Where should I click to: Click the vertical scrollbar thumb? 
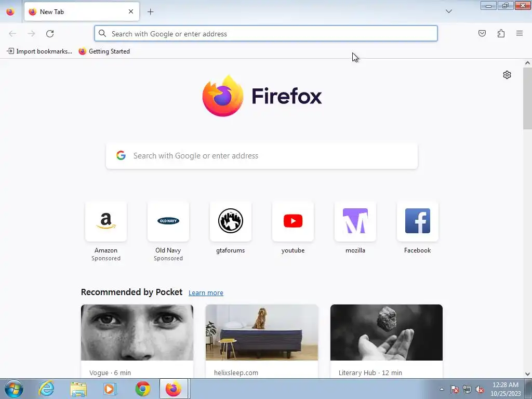pyautogui.click(x=527, y=98)
